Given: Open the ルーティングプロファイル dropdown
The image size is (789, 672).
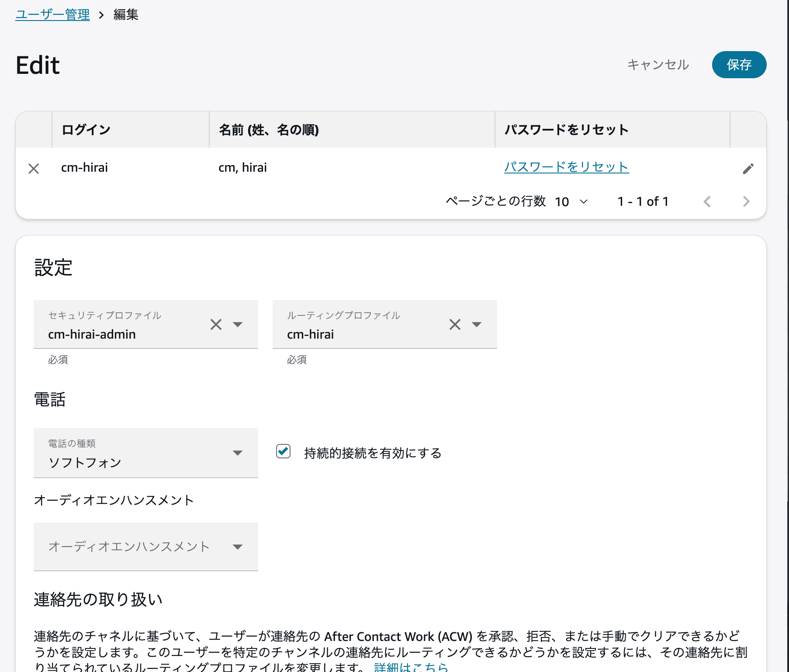Looking at the screenshot, I should pyautogui.click(x=477, y=324).
